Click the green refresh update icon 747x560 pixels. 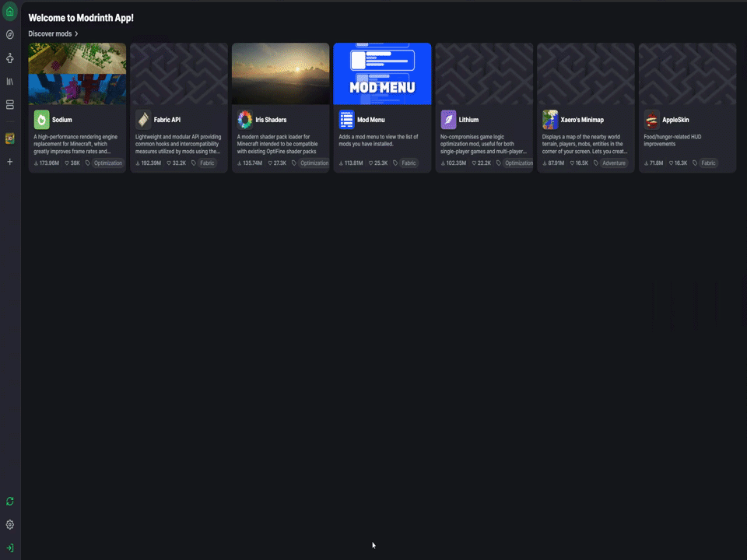tap(10, 502)
